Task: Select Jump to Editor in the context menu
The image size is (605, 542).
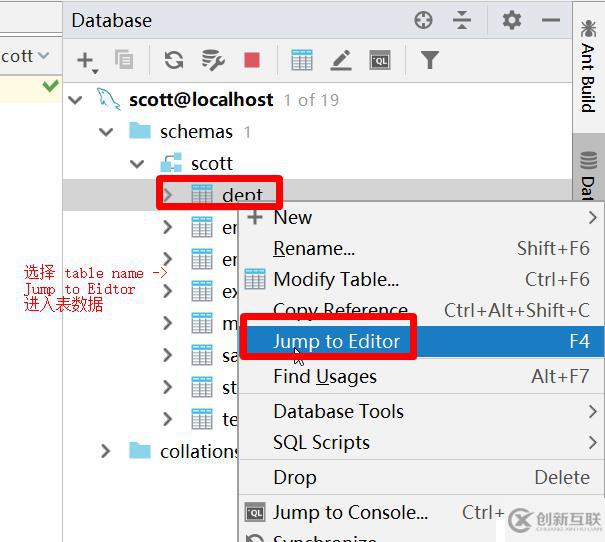Action: (x=422, y=341)
